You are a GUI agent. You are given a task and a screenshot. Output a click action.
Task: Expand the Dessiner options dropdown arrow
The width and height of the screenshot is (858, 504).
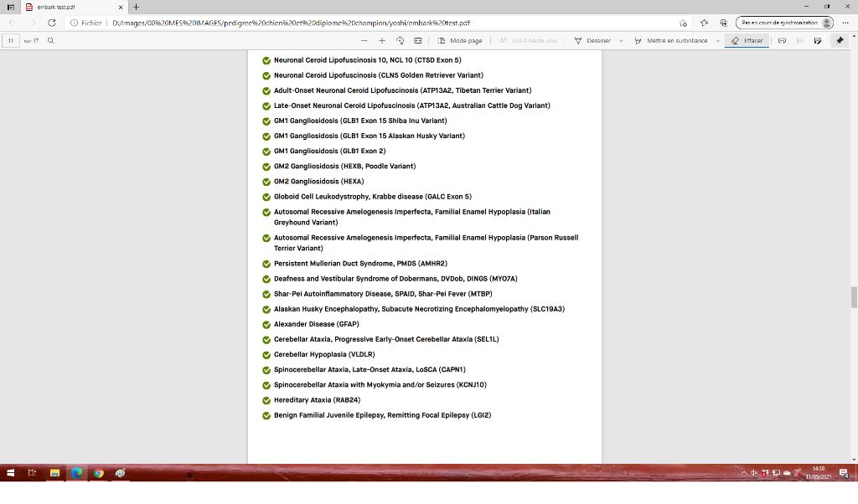click(x=621, y=40)
